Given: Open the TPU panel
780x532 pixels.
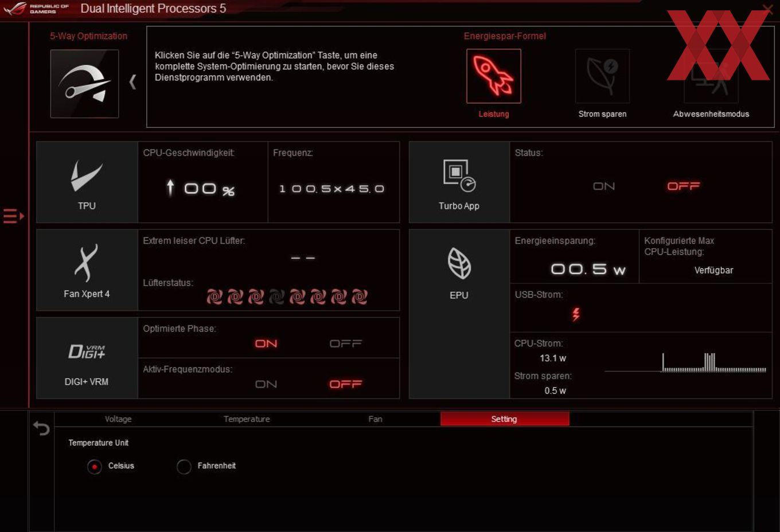Looking at the screenshot, I should point(87,182).
